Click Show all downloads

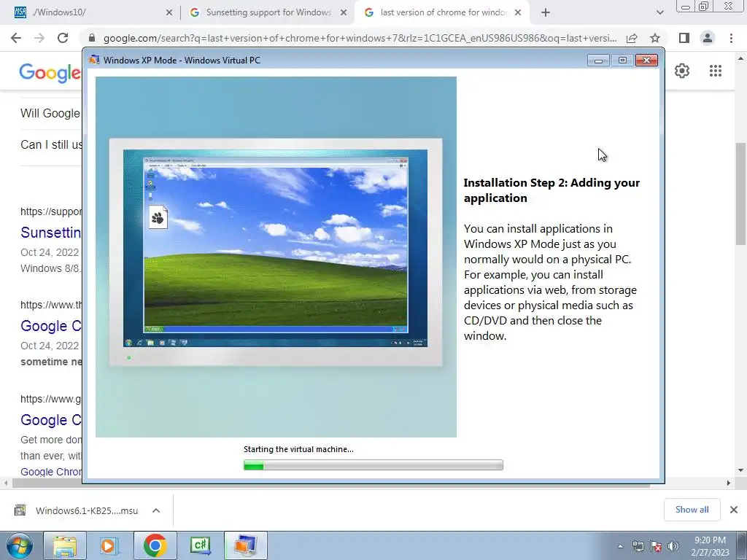point(692,510)
